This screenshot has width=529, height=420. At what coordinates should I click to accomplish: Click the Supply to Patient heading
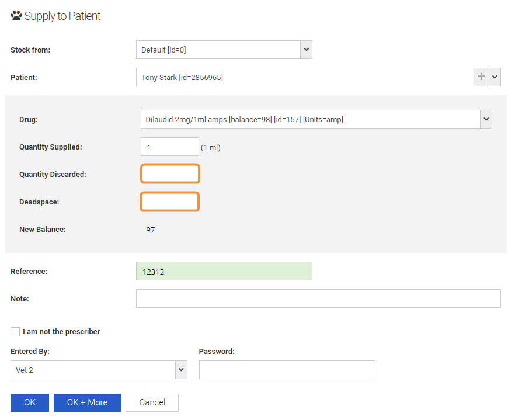62,16
